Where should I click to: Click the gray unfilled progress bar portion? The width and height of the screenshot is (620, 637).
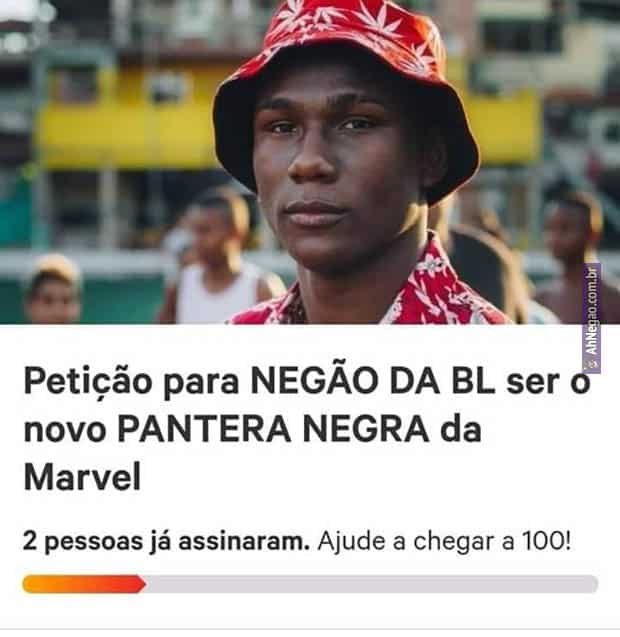(372, 584)
